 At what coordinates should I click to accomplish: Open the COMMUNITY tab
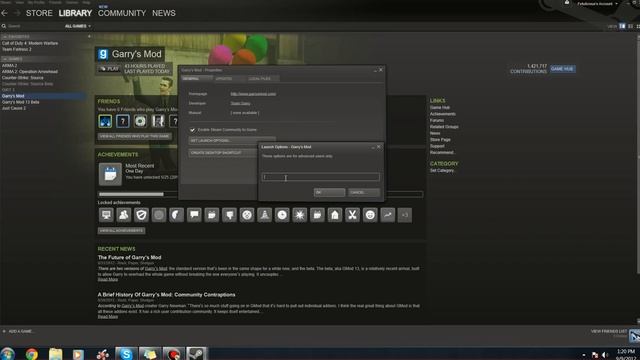(122, 13)
